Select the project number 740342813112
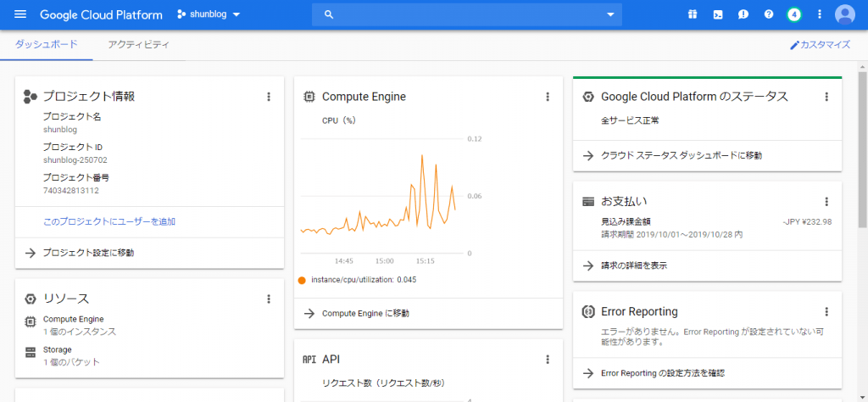 click(71, 191)
